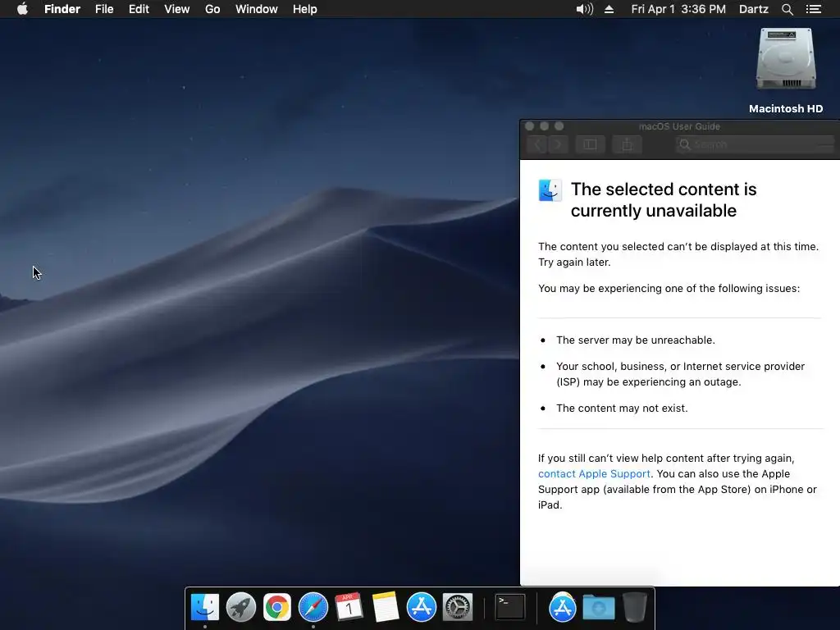Open the Apple menu
Screen dimensions: 840x630
[x=22, y=9]
